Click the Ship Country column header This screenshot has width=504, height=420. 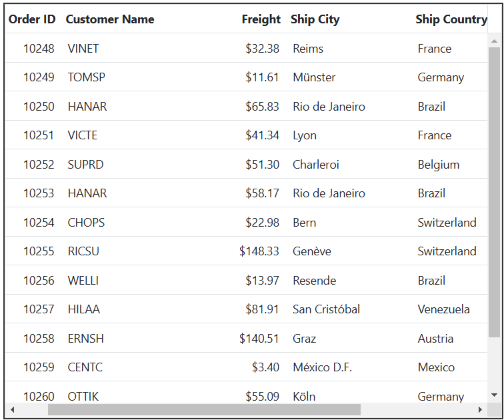(x=451, y=19)
